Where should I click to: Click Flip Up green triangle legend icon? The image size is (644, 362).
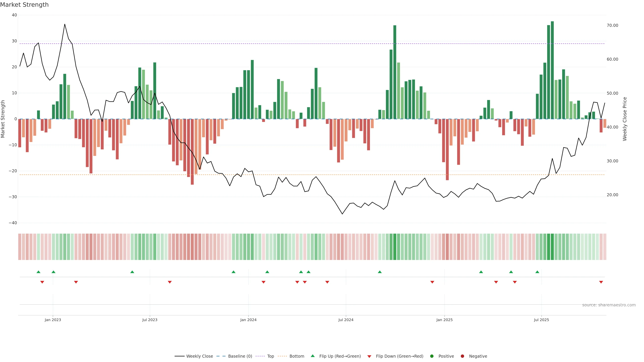pos(312,356)
